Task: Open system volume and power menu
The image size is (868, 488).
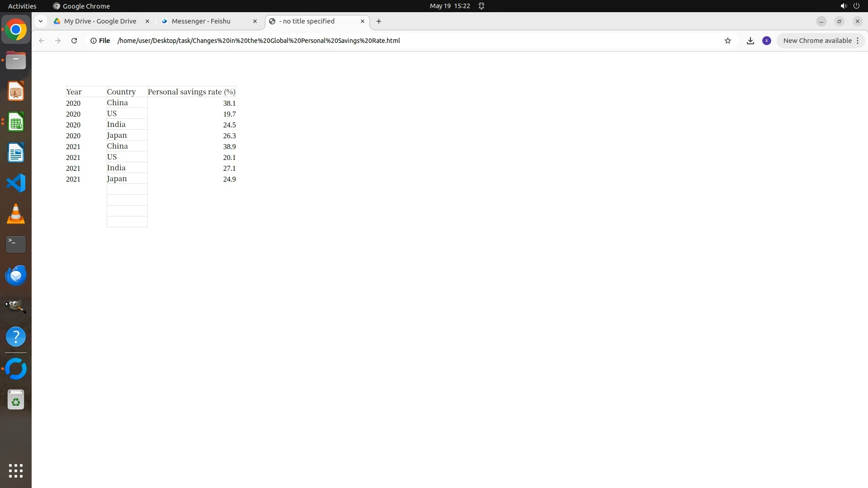Action: 849,6
